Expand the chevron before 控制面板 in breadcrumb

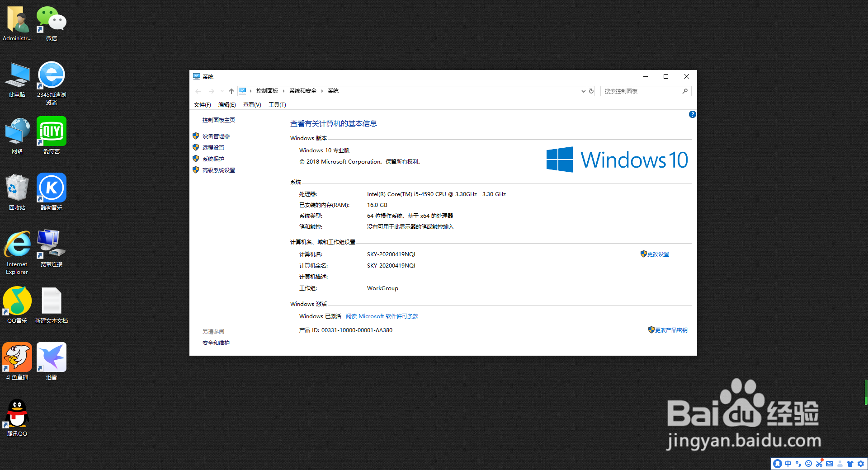[250, 91]
